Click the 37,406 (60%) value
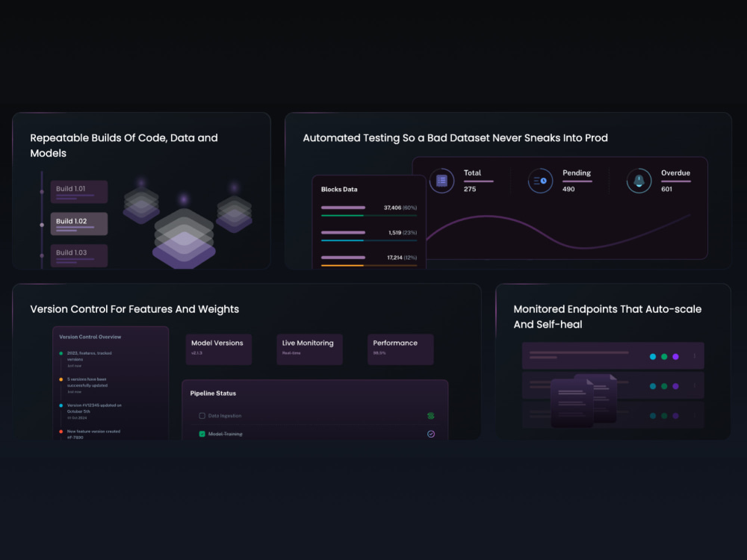This screenshot has width=747, height=560. pos(400,208)
